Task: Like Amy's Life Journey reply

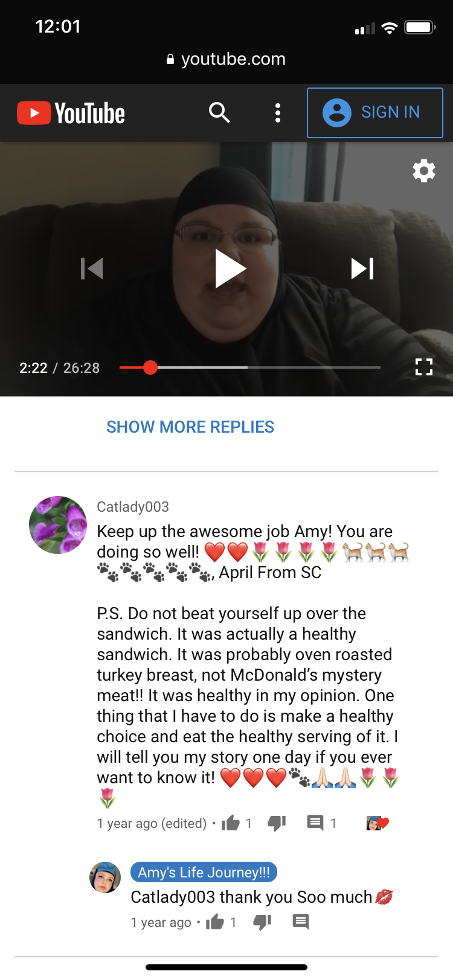Action: 215,921
